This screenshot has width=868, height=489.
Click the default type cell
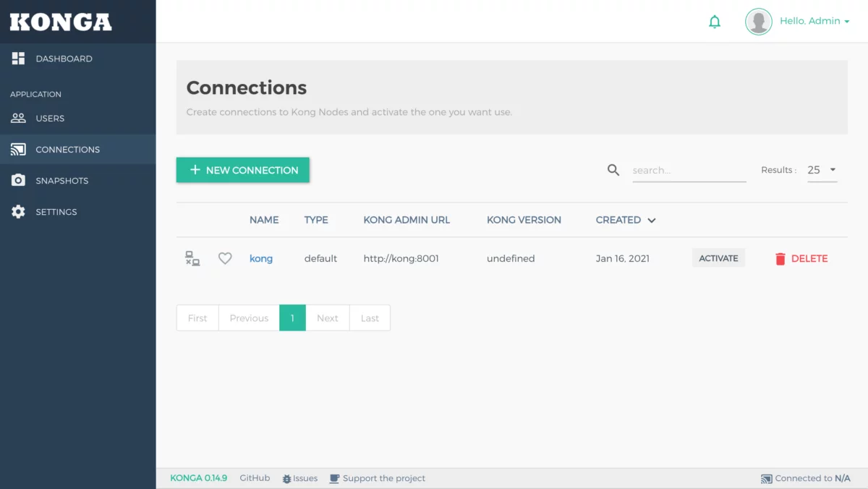320,258
